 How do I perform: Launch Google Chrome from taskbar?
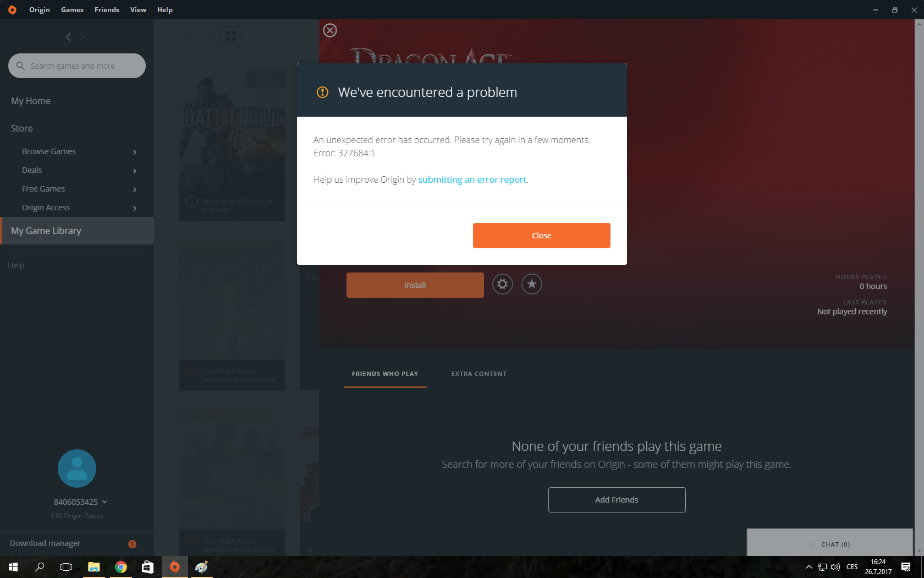tap(121, 567)
